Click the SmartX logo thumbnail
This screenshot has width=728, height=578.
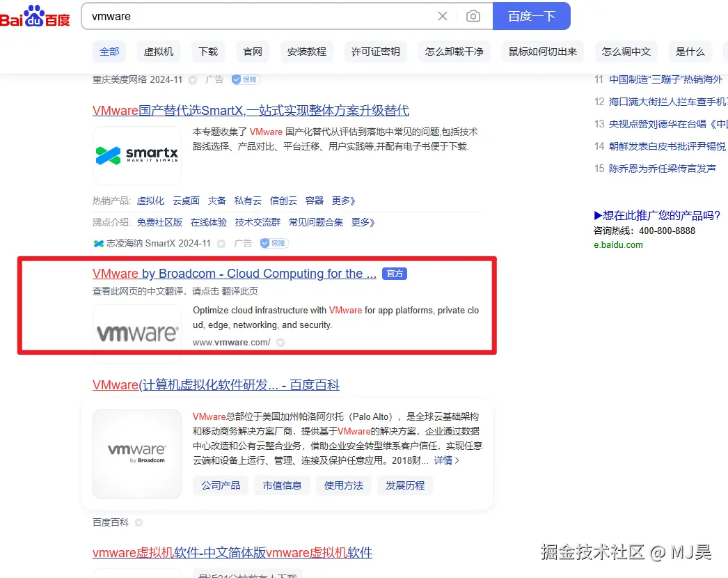pyautogui.click(x=137, y=155)
